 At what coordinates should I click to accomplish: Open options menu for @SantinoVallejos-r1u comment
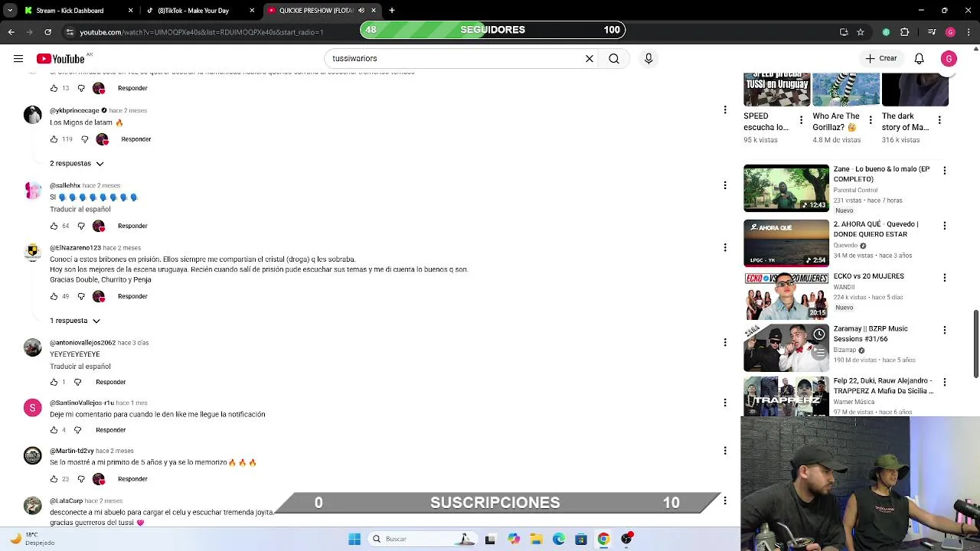(725, 403)
